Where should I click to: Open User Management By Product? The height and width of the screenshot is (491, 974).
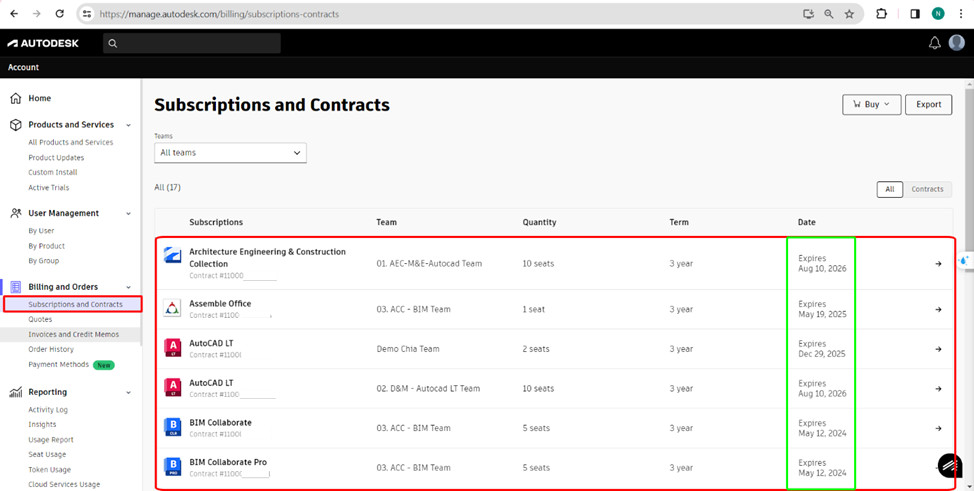coord(47,246)
